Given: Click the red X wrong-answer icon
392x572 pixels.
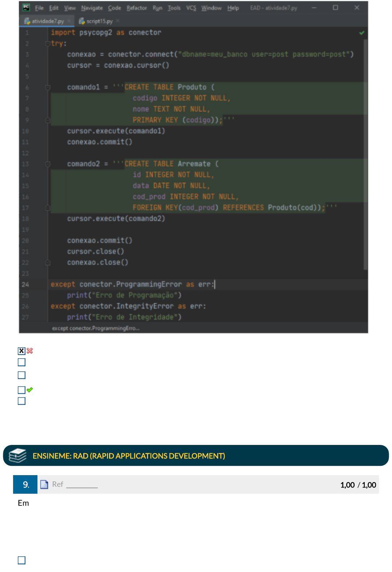Looking at the screenshot, I should coord(30,351).
